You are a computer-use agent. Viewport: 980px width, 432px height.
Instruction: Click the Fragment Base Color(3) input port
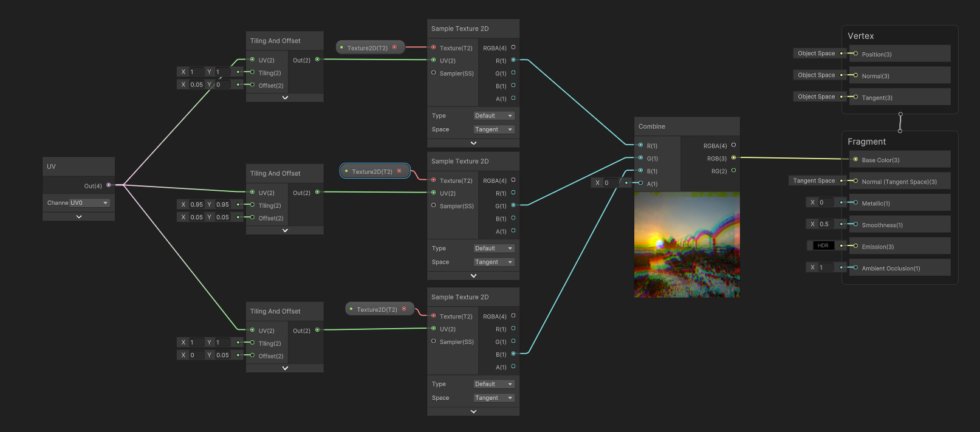click(855, 159)
